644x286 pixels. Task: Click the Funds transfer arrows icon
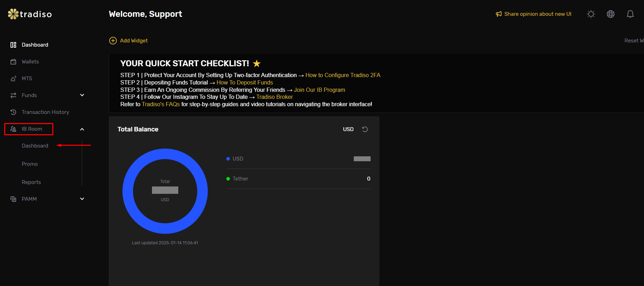(13, 95)
